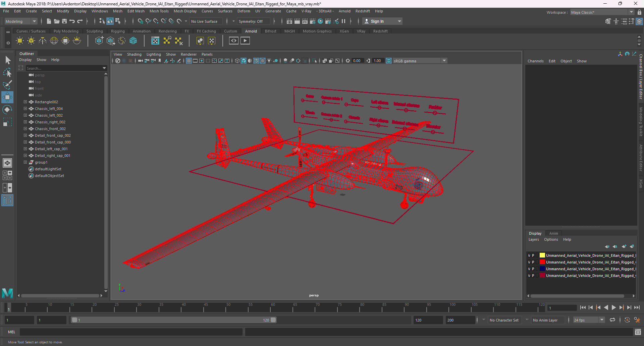Choose the Lasso select tool

[7, 72]
